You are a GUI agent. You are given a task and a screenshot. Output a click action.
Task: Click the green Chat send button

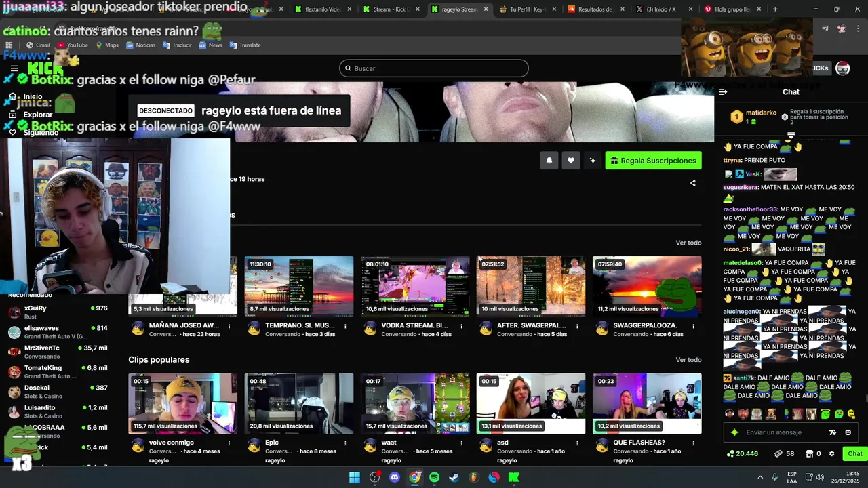click(x=855, y=454)
